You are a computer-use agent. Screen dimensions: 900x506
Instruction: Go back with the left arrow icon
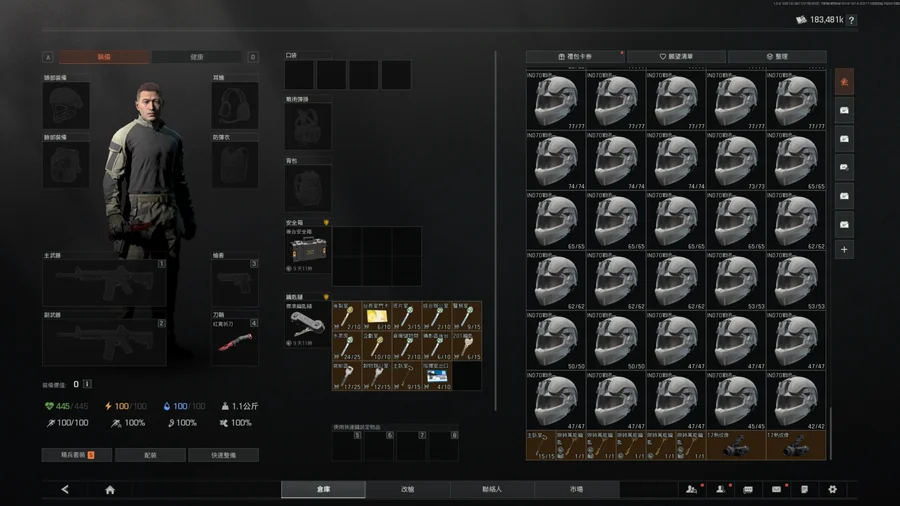65,489
